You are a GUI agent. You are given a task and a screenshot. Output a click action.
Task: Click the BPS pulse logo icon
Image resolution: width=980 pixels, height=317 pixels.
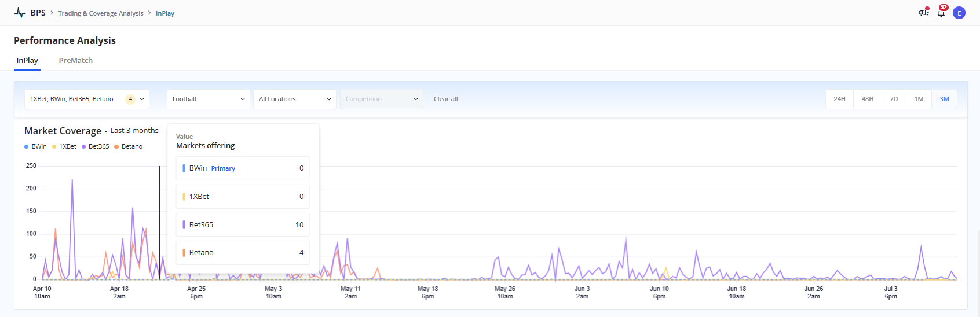click(x=20, y=13)
